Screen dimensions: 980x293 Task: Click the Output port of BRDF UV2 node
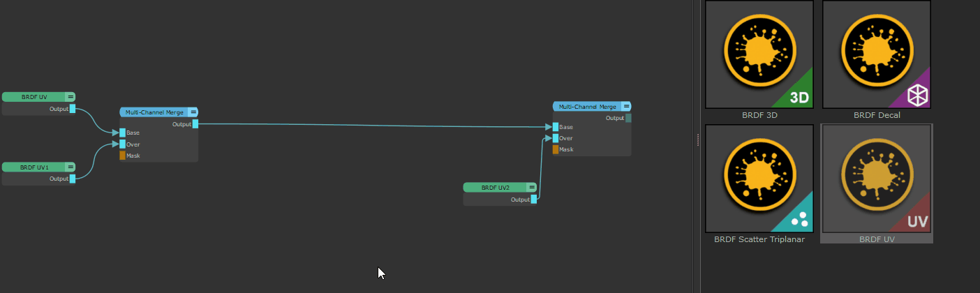[534, 200]
